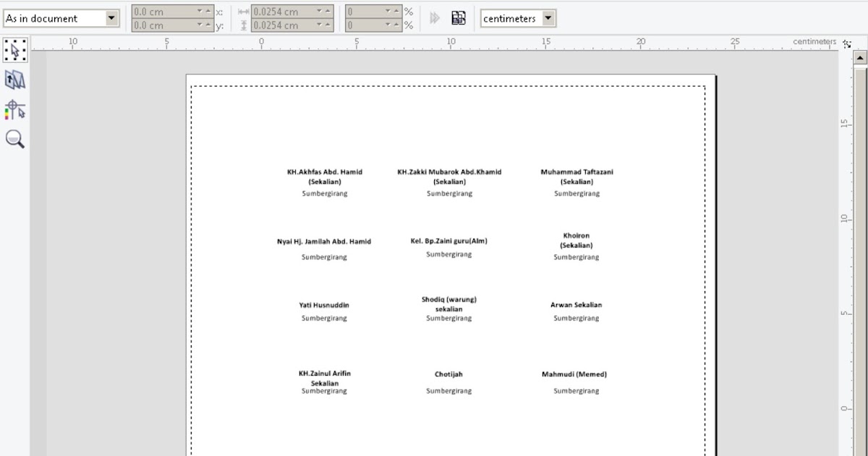Click the grayed double-arrow icon beside percent fields
Viewport: 868px width, 456px height.
(435, 18)
